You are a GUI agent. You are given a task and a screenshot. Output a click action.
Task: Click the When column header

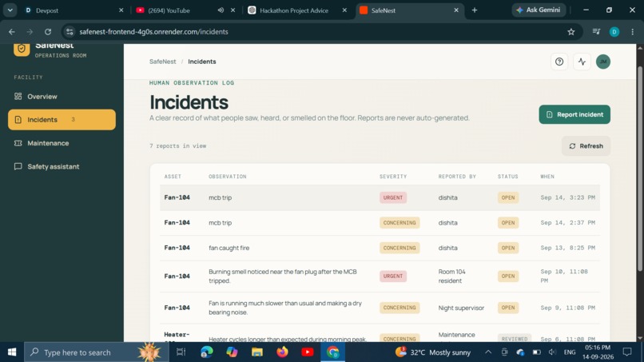pos(547,177)
